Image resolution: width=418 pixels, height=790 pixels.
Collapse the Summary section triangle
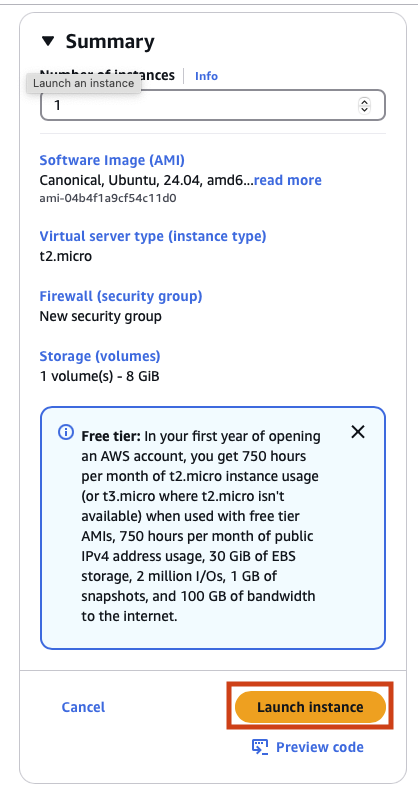48,41
